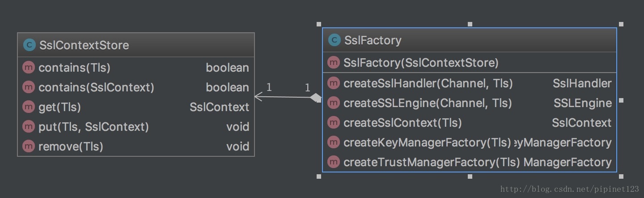Screen dimensions: 644x198
Task: Click method icon beside createSslContext(Tls)
Action: click(x=334, y=123)
